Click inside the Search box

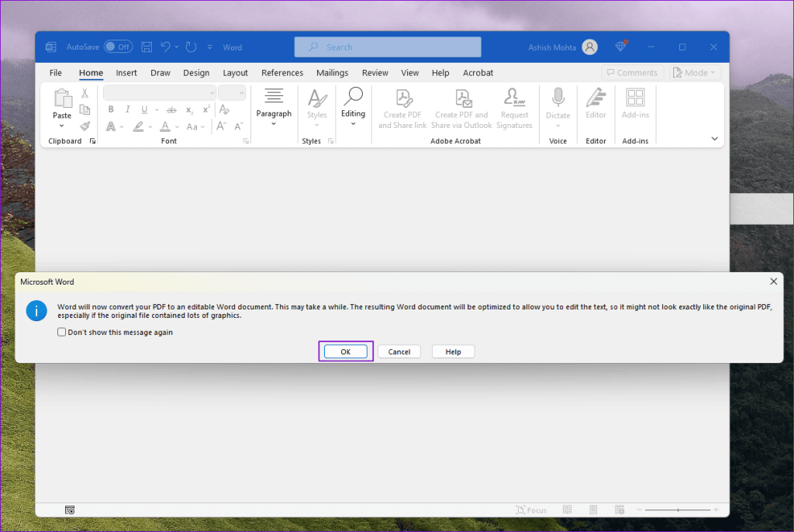[x=387, y=47]
